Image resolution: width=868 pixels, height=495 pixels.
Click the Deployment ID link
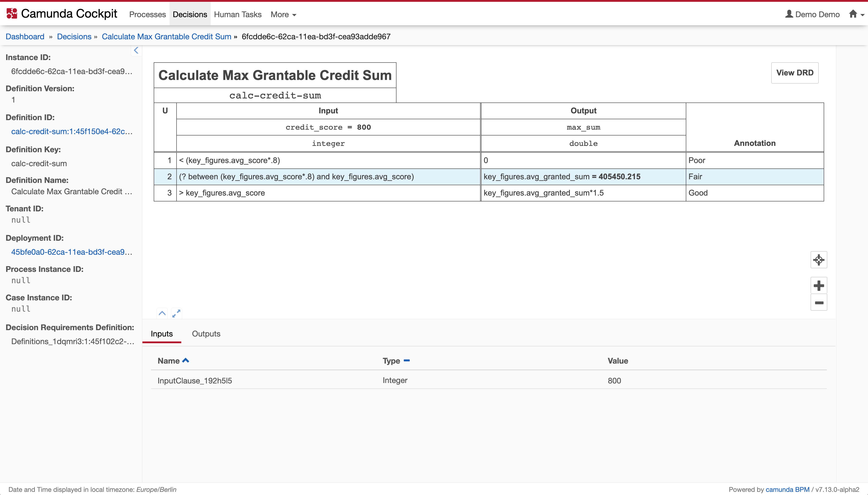point(71,251)
